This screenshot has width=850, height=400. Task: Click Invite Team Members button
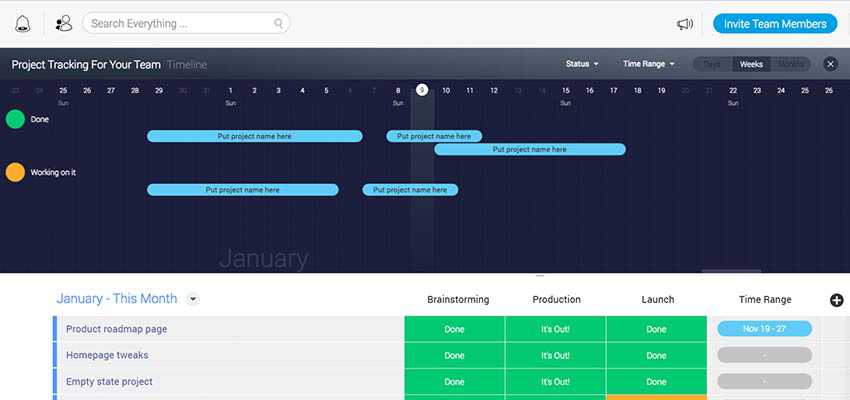pos(775,24)
